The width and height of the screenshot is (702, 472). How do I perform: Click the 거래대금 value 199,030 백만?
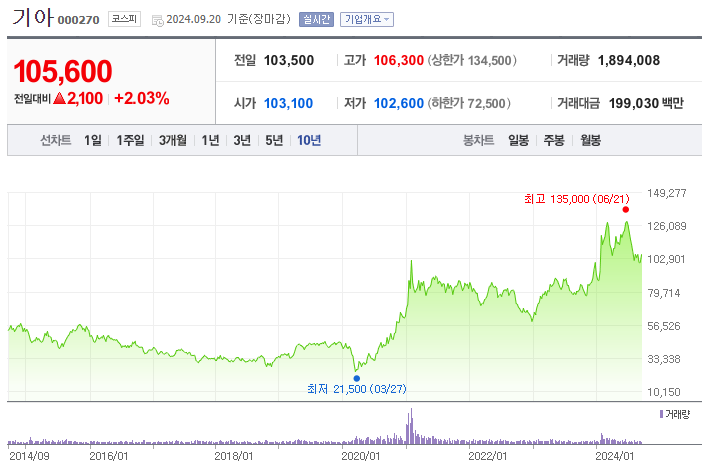tap(646, 103)
